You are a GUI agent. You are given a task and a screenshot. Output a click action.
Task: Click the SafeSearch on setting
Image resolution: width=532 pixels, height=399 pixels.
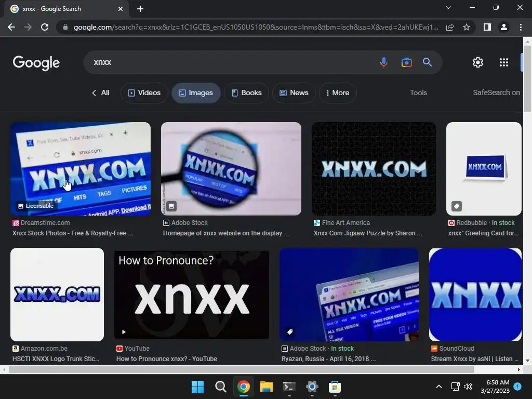tap(496, 92)
